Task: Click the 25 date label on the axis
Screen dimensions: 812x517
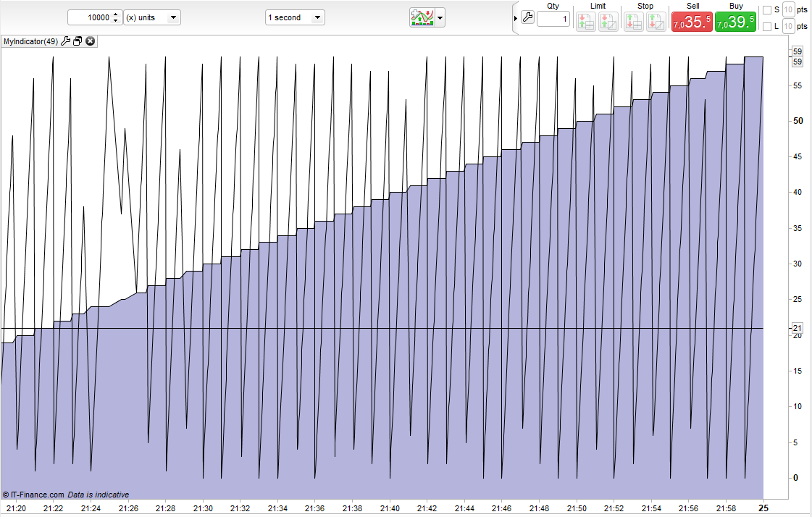Action: pyautogui.click(x=763, y=508)
